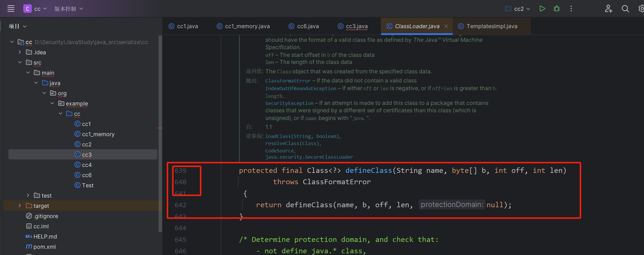Collapse the example package
The height and width of the screenshot is (255, 644).
(52, 103)
